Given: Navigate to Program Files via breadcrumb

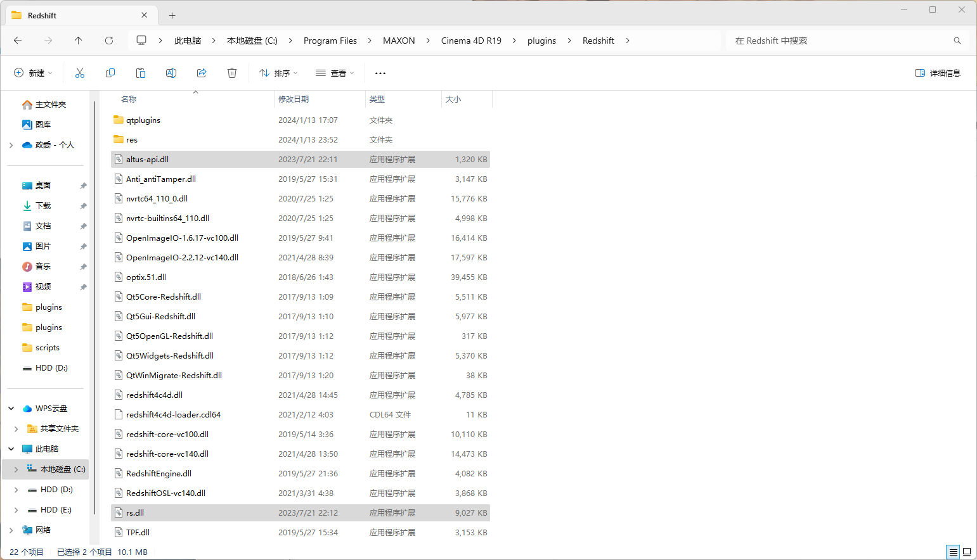Looking at the screenshot, I should pyautogui.click(x=330, y=40).
